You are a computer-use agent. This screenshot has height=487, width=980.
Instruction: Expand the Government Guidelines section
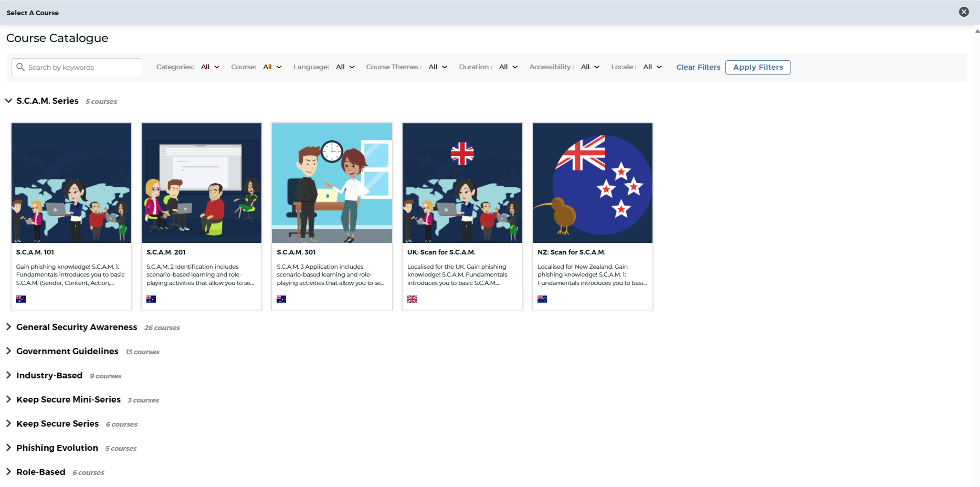point(8,351)
